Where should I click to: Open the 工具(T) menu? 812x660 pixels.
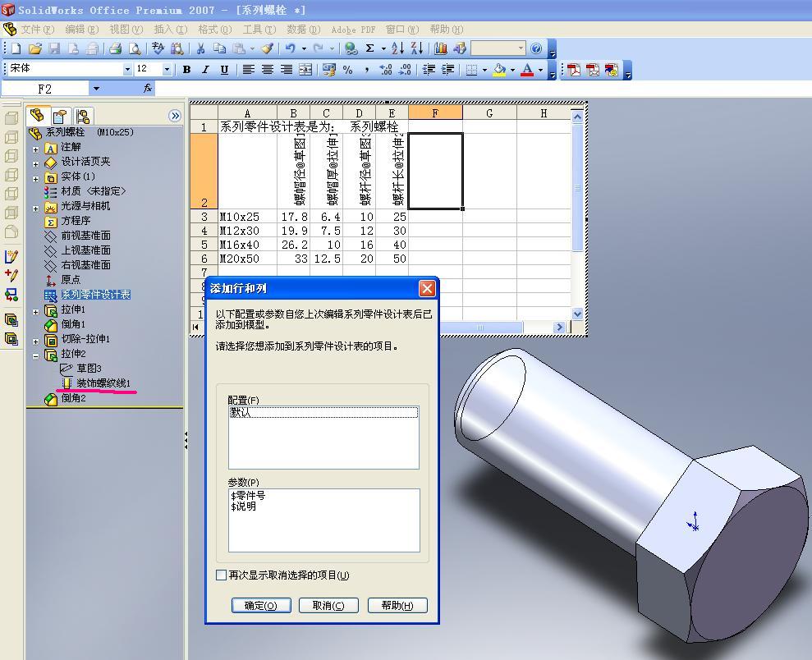pos(259,30)
